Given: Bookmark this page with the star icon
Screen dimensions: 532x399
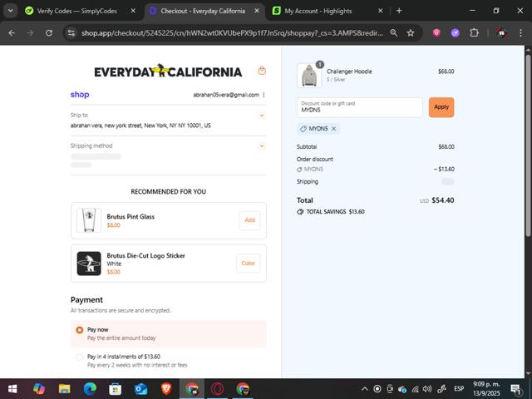Looking at the screenshot, I should pyautogui.click(x=411, y=33).
